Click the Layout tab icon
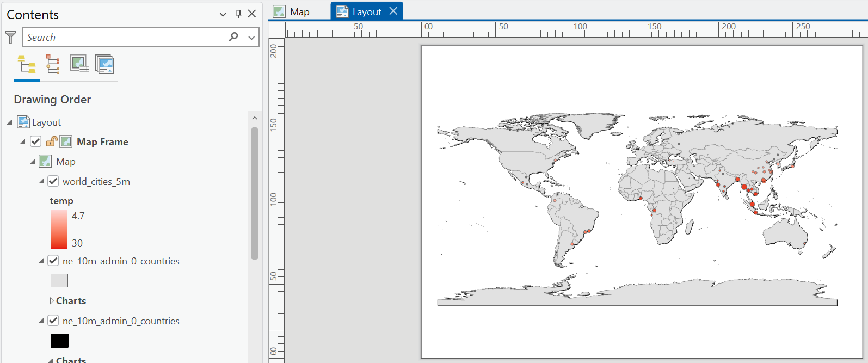 [x=342, y=11]
